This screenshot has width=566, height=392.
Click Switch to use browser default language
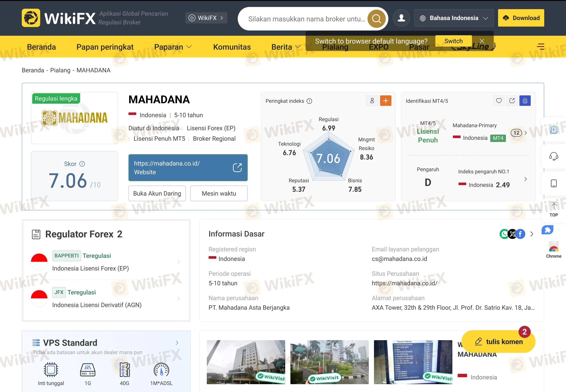tap(453, 41)
